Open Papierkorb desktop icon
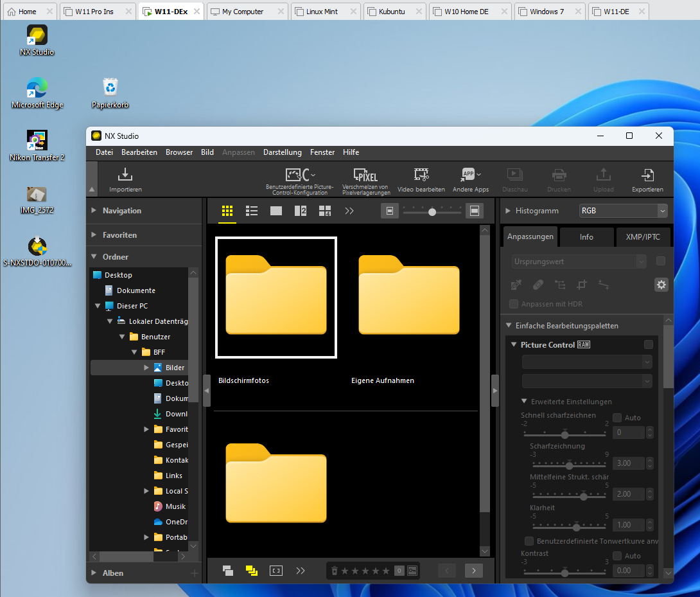This screenshot has height=597, width=700. point(110,93)
